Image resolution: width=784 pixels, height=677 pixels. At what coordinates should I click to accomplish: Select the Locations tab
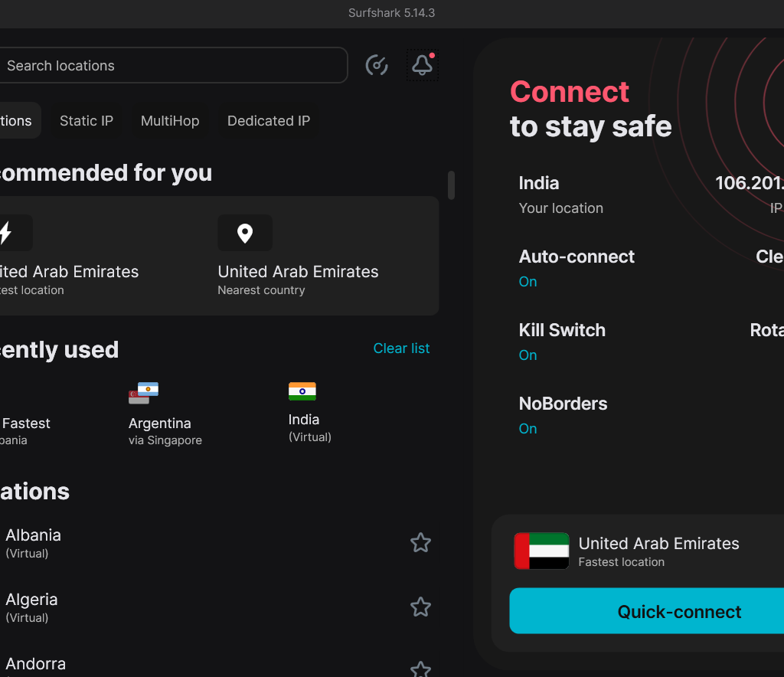pyautogui.click(x=19, y=120)
